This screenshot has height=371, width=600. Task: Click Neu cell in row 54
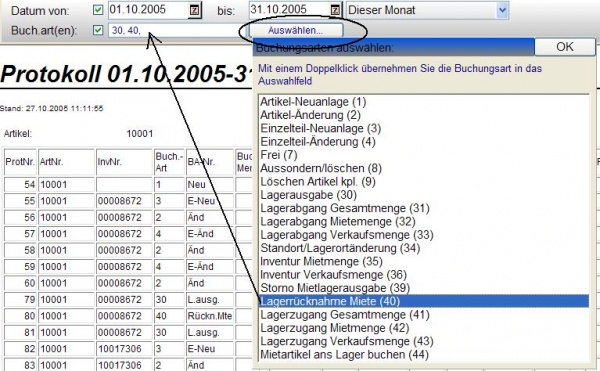(210, 184)
